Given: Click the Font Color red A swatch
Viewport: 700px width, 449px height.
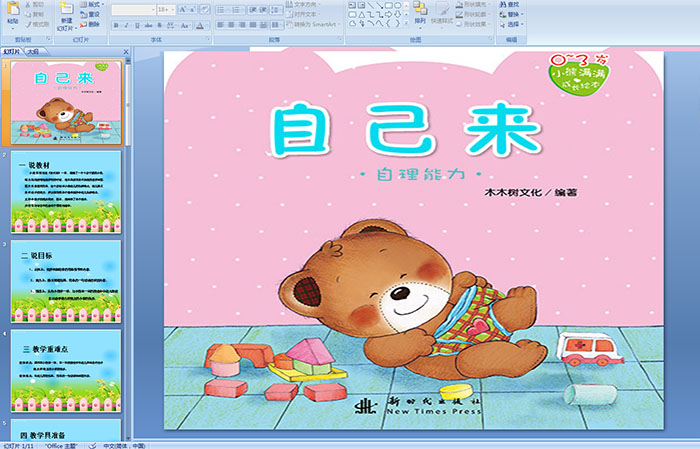Looking at the screenshot, I should (200, 26).
